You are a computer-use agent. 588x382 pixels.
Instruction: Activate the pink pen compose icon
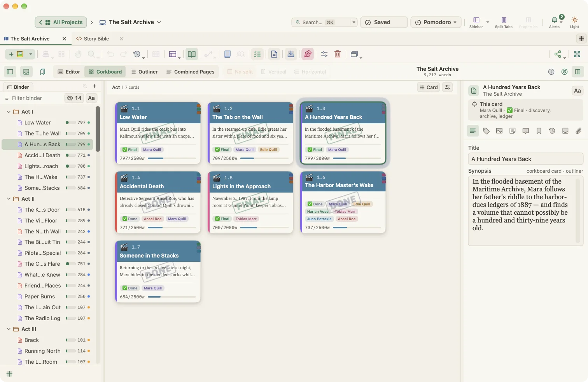tap(308, 54)
